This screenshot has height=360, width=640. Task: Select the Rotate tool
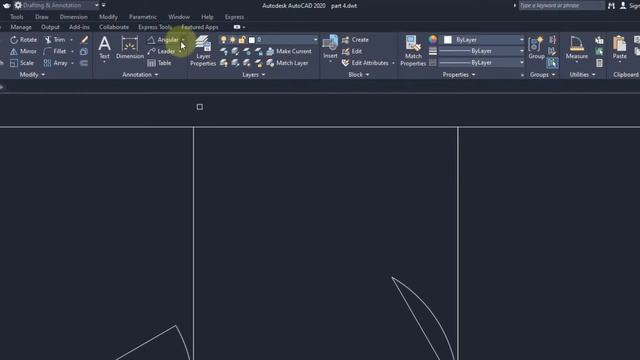(x=23, y=40)
